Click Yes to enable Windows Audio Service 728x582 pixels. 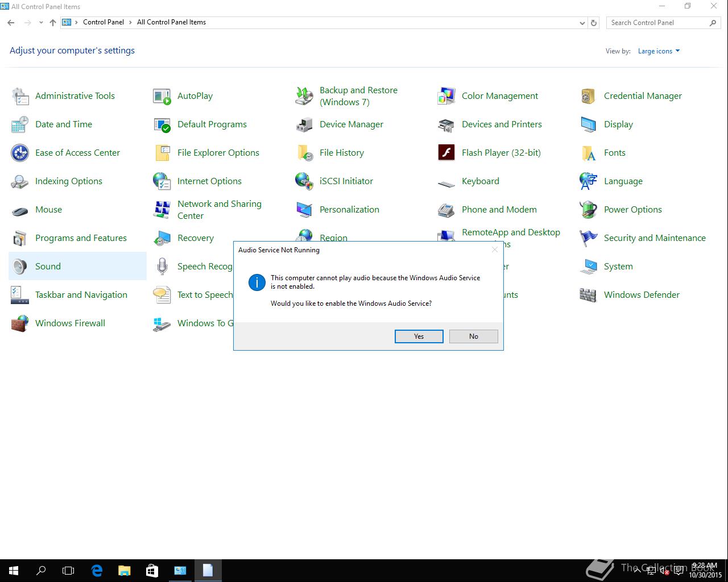click(x=419, y=336)
